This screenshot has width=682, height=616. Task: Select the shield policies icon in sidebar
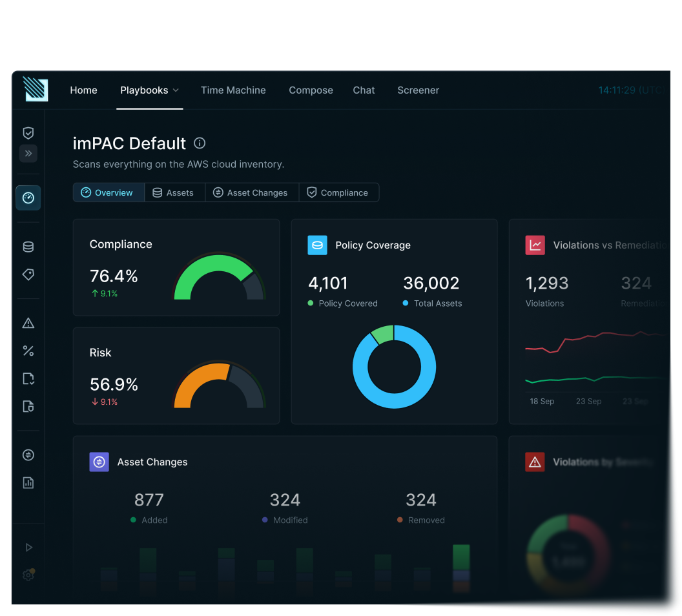pyautogui.click(x=28, y=133)
